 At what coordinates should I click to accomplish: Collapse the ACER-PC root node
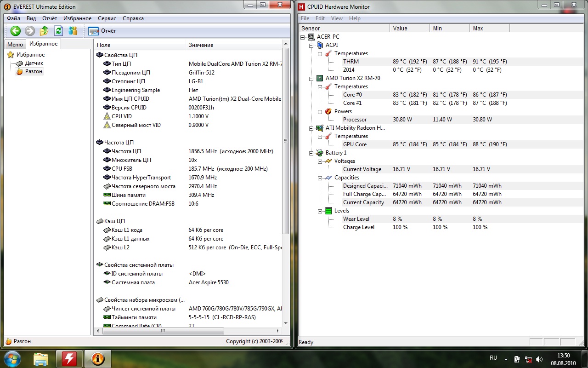tap(303, 37)
